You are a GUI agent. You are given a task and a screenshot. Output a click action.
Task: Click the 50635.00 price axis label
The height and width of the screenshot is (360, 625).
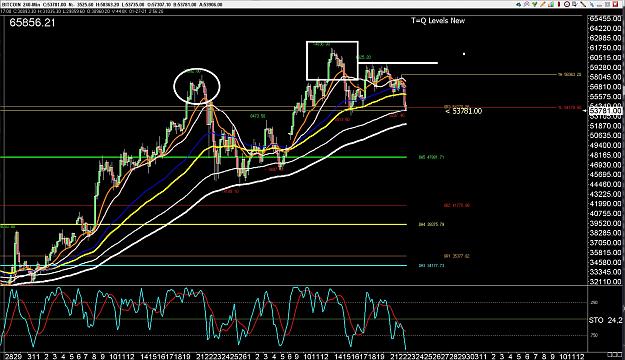[x=605, y=136]
